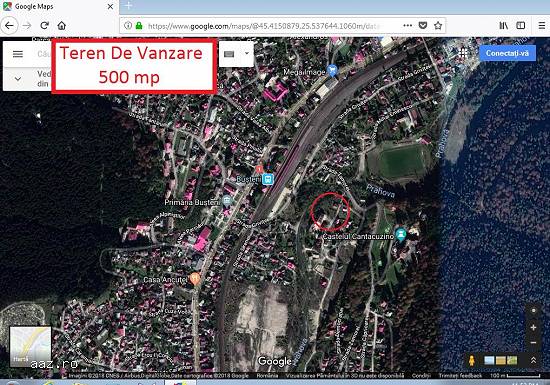Open the Google apps grid
This screenshot has width=550, height=385.
coord(463,53)
